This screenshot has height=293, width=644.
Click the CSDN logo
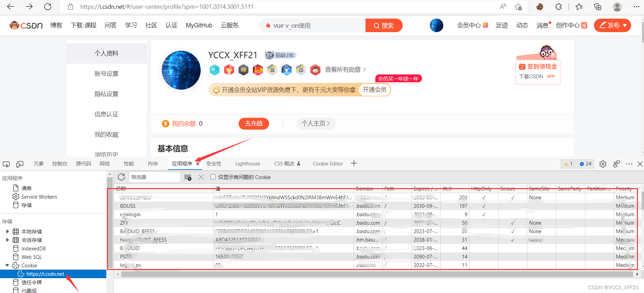pos(26,25)
